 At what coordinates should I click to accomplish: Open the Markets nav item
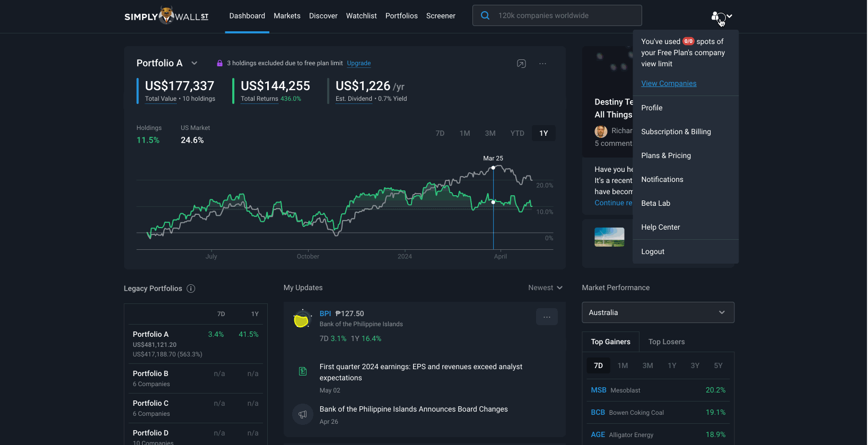pos(287,16)
